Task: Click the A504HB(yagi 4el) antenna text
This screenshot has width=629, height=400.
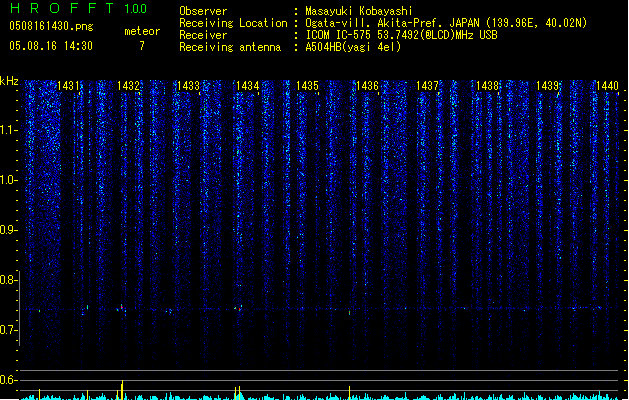Action: (353, 47)
